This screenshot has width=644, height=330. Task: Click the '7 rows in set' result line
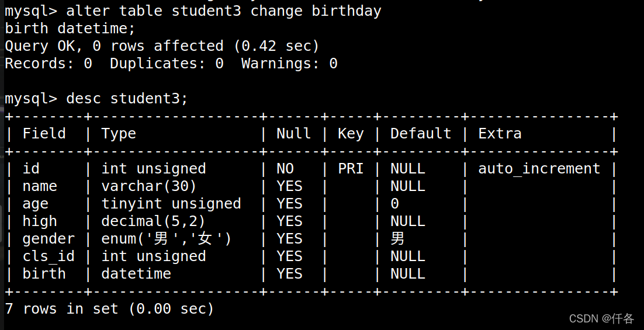109,308
